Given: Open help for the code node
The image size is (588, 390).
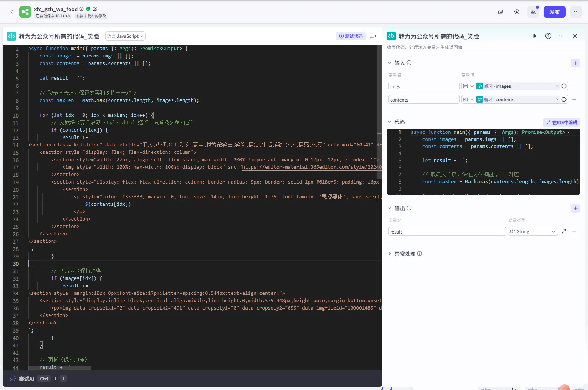Looking at the screenshot, I should click(x=548, y=36).
